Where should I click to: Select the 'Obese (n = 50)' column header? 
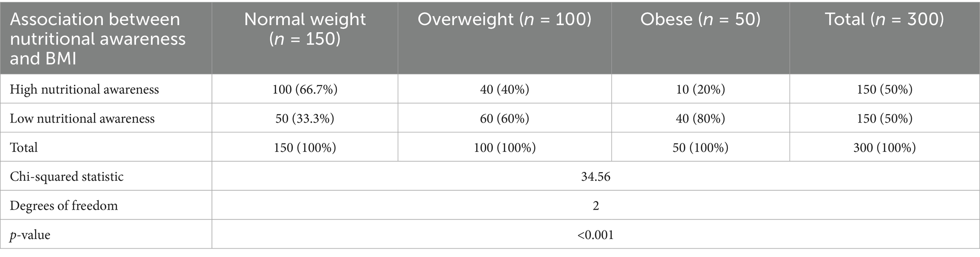pos(700,19)
